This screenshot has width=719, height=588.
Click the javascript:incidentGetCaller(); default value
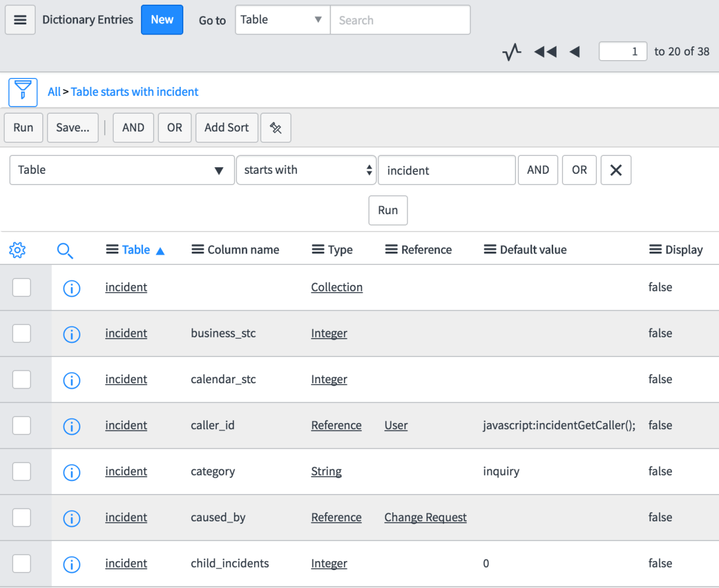(x=559, y=426)
